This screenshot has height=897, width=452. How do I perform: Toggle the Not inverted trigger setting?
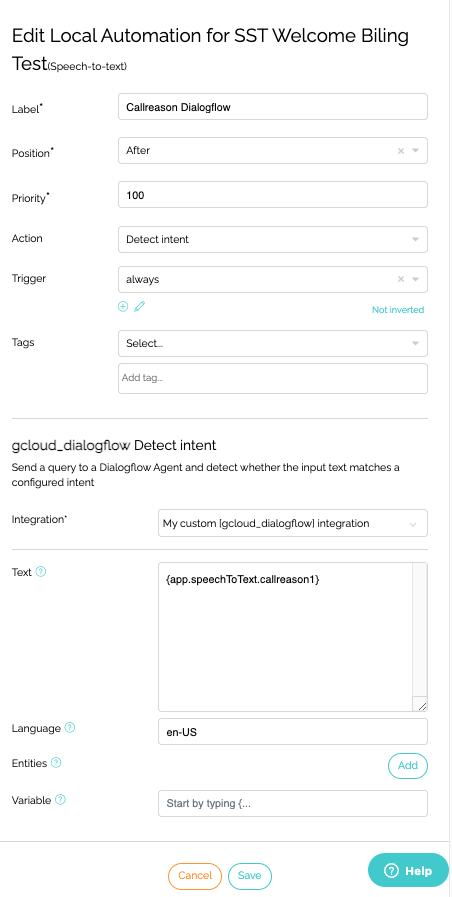click(x=398, y=309)
